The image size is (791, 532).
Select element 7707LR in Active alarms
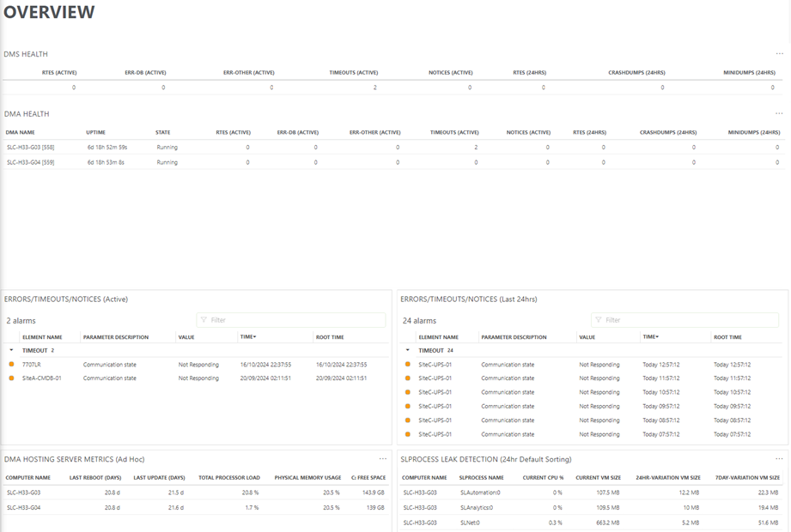(x=31, y=364)
